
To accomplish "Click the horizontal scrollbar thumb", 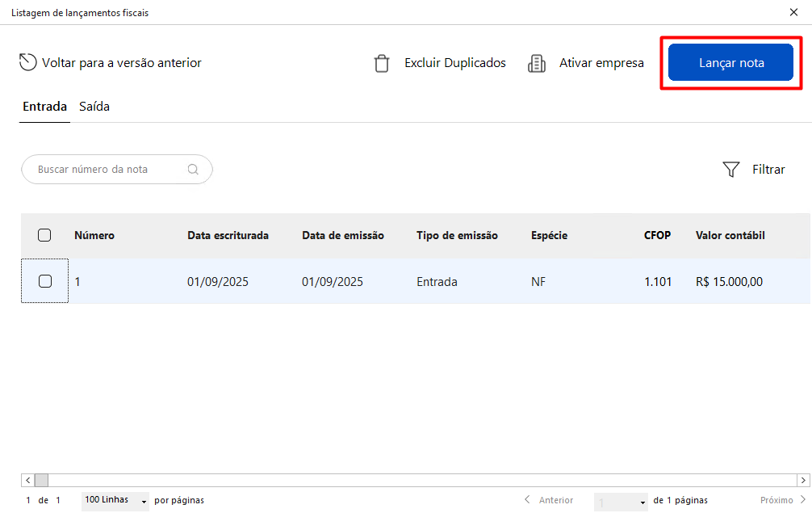I will click(x=41, y=481).
